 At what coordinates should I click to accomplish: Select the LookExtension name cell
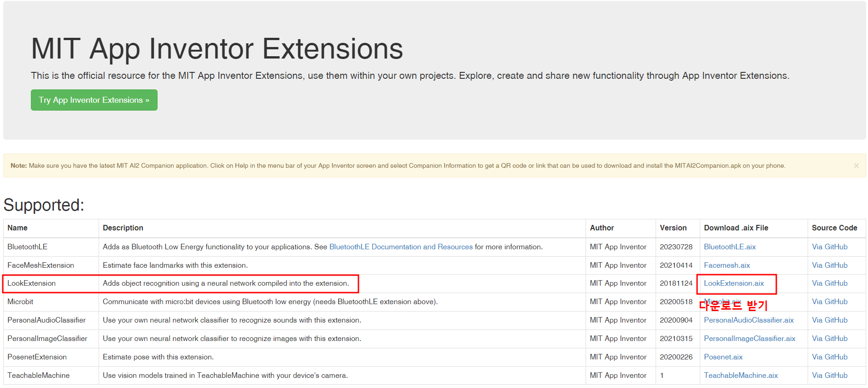tap(51, 283)
